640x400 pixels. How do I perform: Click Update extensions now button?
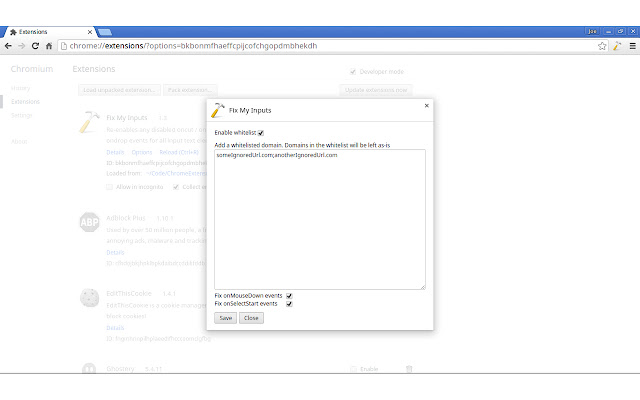point(376,90)
